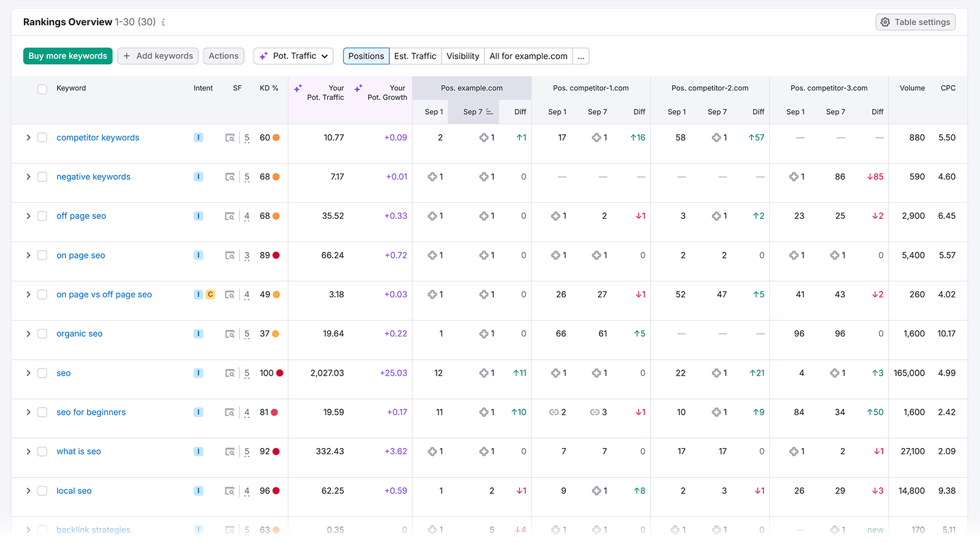Viewport: 980px width, 543px height.
Task: Click the sort icon next to Sep 7 for example.com
Action: coord(489,112)
